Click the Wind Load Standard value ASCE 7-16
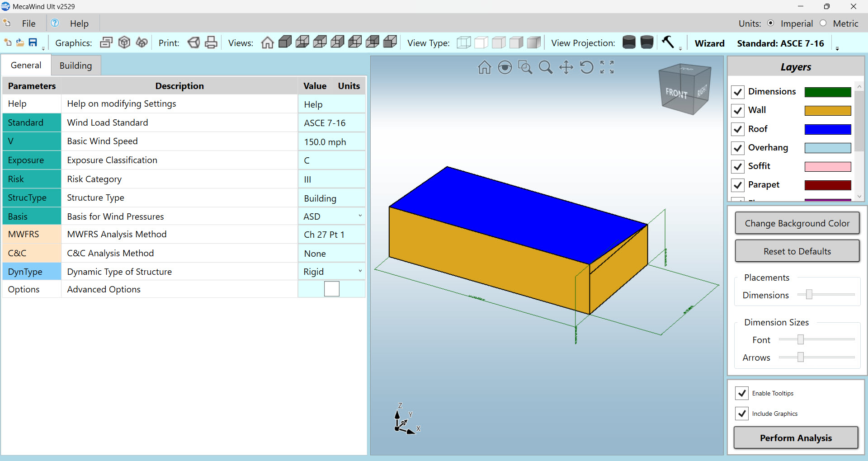The image size is (868, 461). (331, 123)
